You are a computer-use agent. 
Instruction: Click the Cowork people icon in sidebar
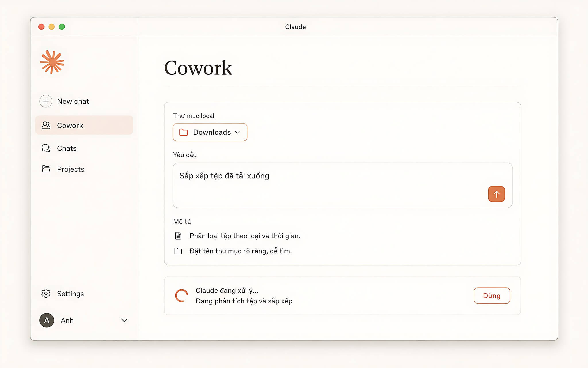pyautogui.click(x=46, y=125)
